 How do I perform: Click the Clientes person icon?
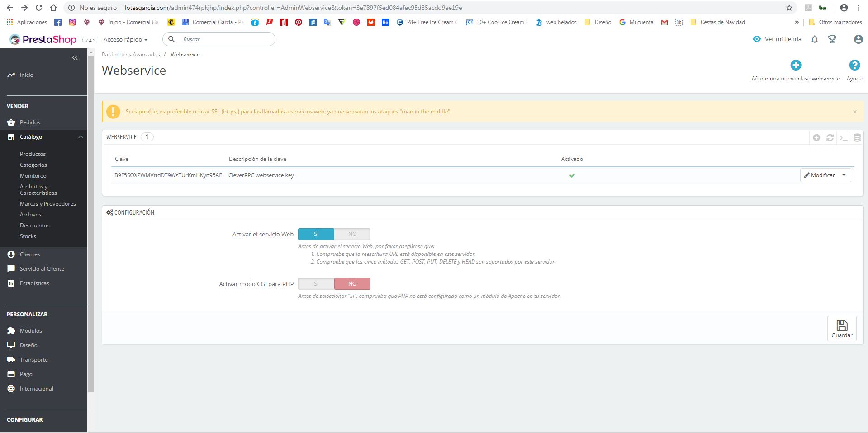coord(11,254)
